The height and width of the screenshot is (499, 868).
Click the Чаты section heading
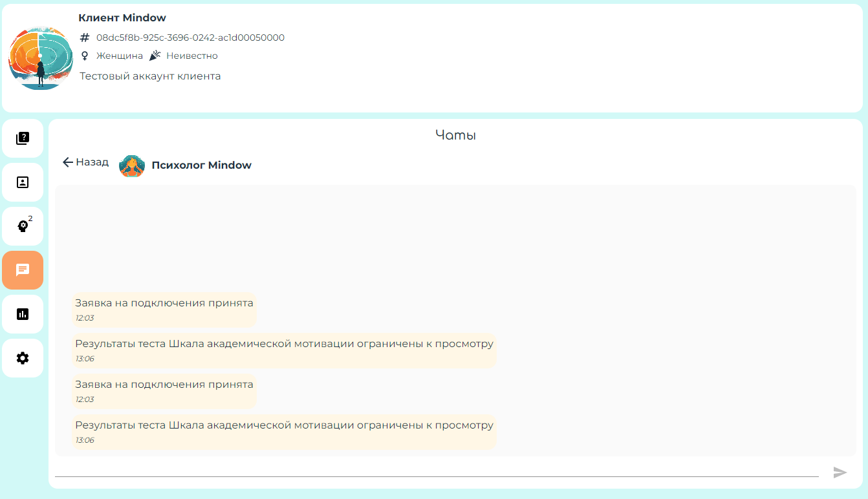456,135
